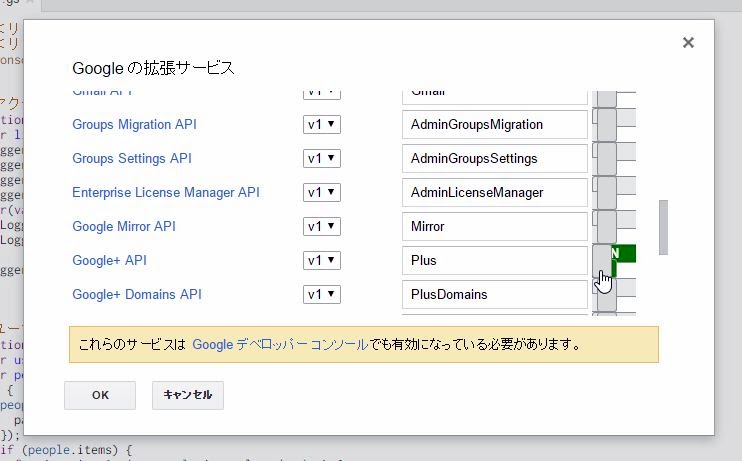
Task: Switch on Enterprise License Manager API toggle
Action: point(614,192)
